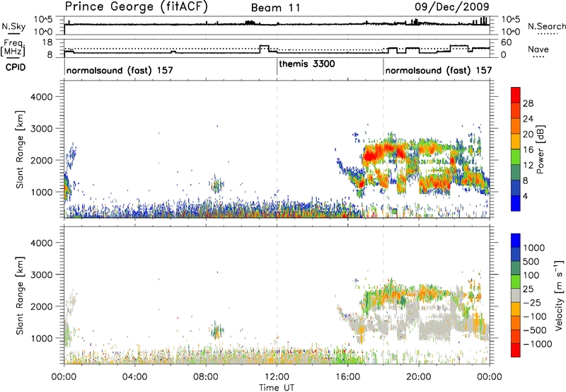Click the dashed CPID marker at 12:00 in power panel
Screen dimensions: 566x392
277,149
